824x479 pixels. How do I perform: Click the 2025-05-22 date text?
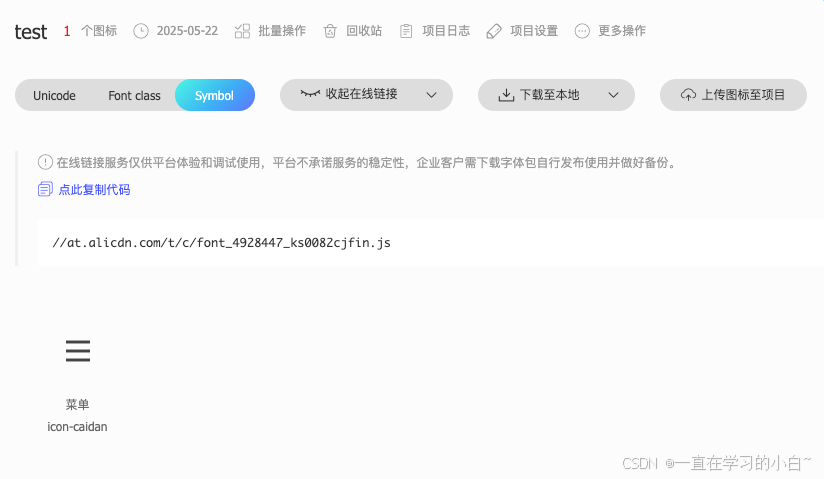(187, 31)
